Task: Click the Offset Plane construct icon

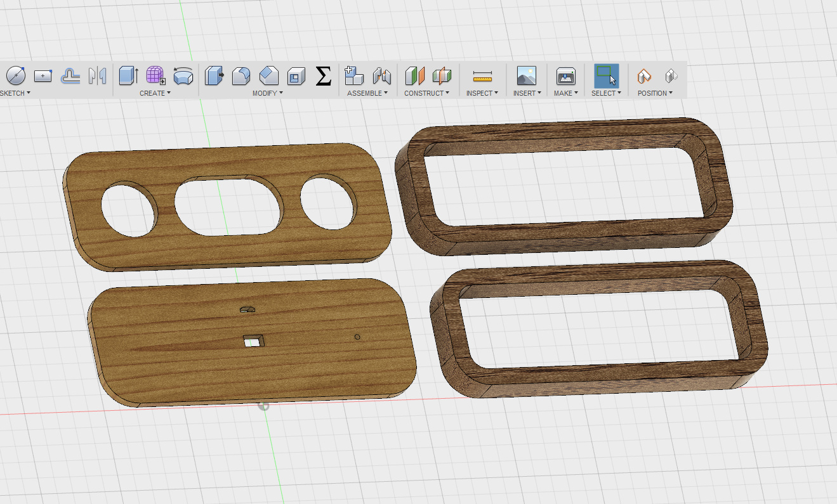Action: point(414,76)
